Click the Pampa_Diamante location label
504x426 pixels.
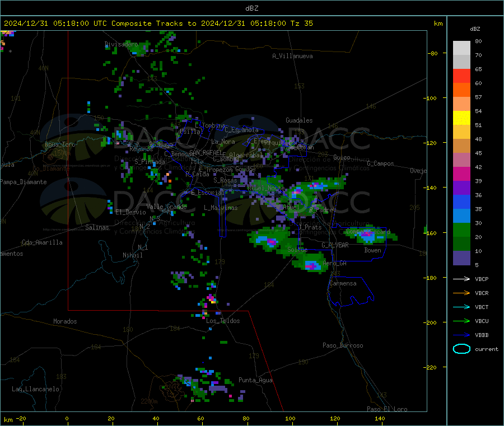[23, 182]
